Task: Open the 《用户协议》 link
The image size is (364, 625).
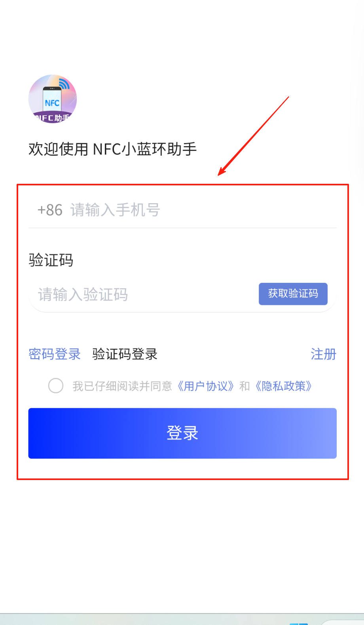Action: [x=206, y=386]
